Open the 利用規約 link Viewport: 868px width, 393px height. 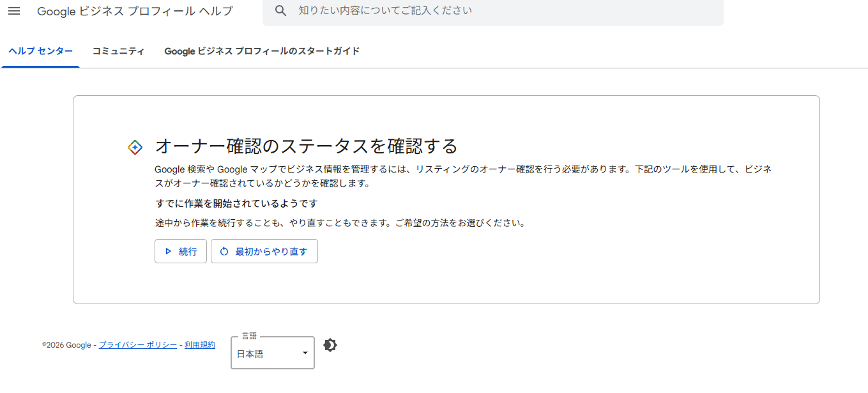pyautogui.click(x=200, y=345)
